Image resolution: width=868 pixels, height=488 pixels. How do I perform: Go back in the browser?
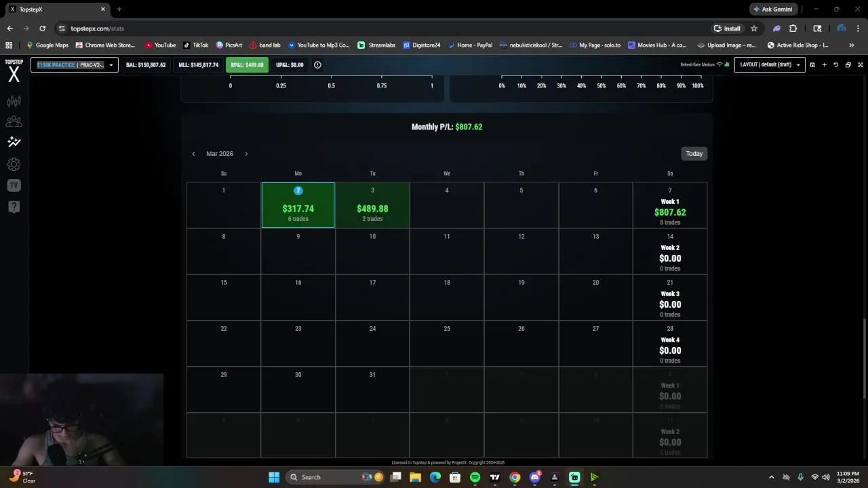(x=9, y=28)
